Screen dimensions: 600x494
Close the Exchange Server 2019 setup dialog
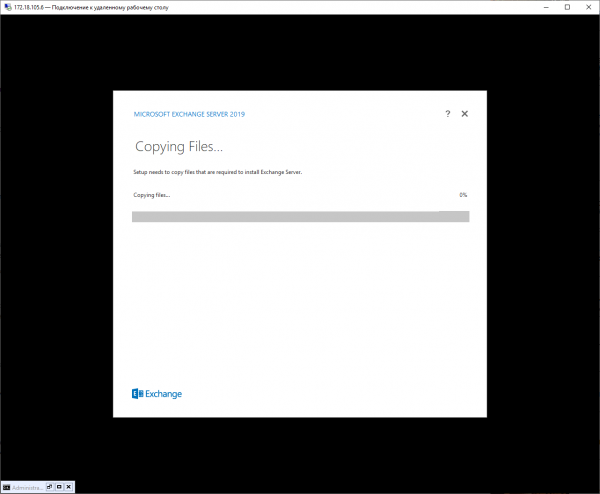465,114
